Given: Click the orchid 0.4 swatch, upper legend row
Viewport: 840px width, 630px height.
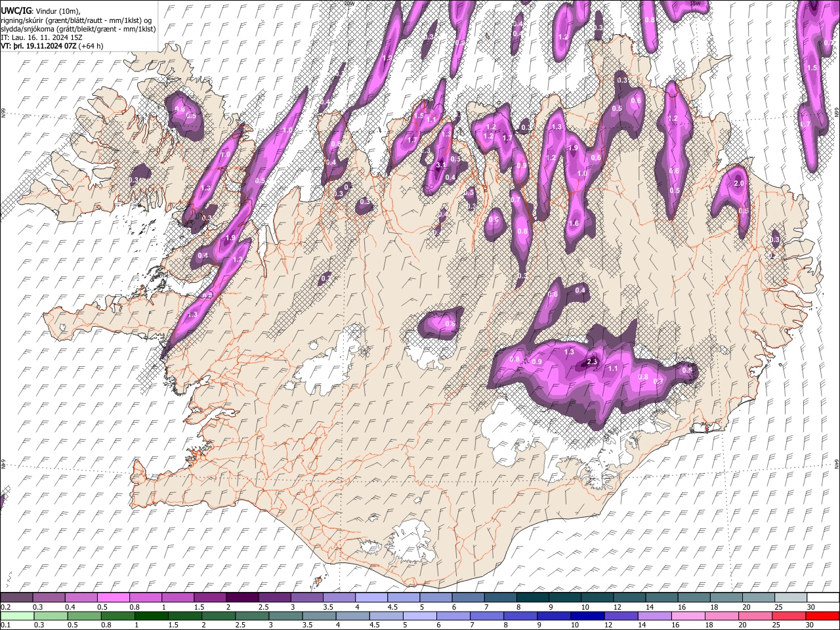Looking at the screenshot, I should point(81,597).
